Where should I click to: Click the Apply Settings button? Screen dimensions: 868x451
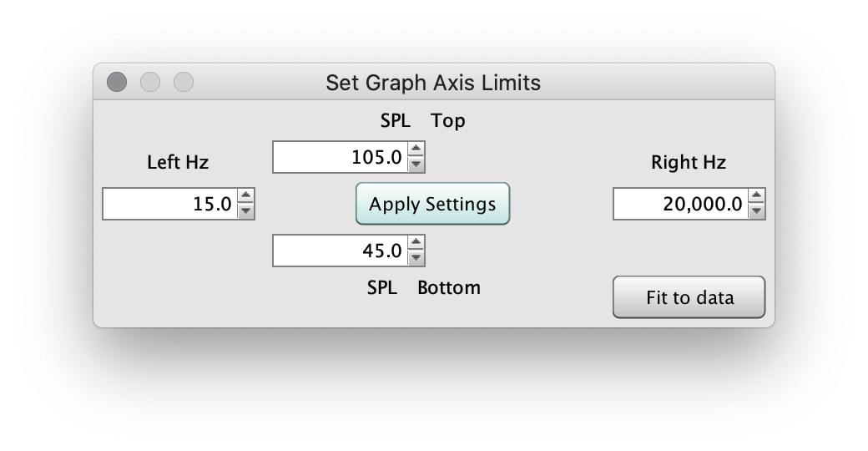click(x=432, y=204)
